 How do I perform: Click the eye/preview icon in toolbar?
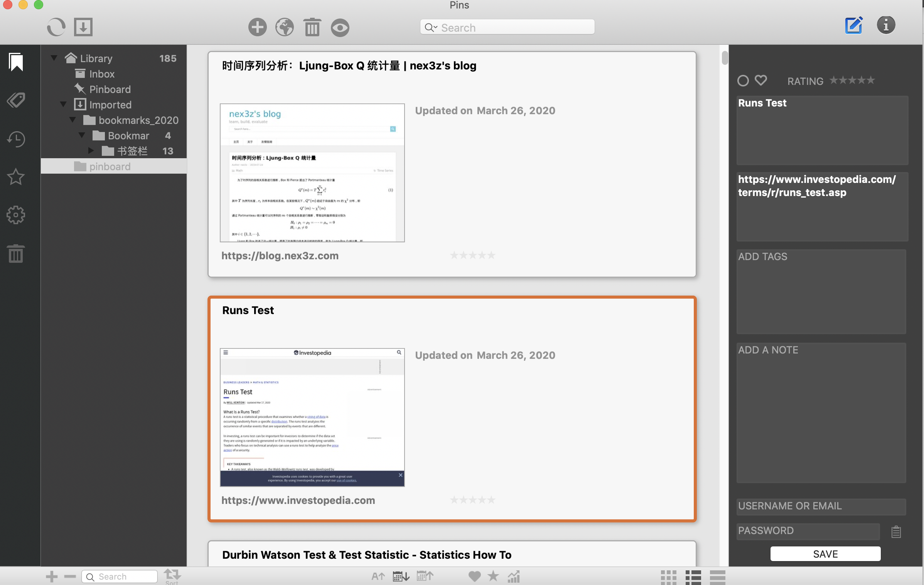click(x=339, y=26)
